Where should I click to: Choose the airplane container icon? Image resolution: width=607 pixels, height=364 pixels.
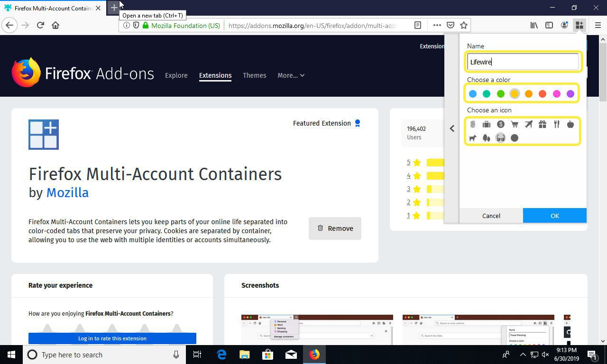coord(528,124)
